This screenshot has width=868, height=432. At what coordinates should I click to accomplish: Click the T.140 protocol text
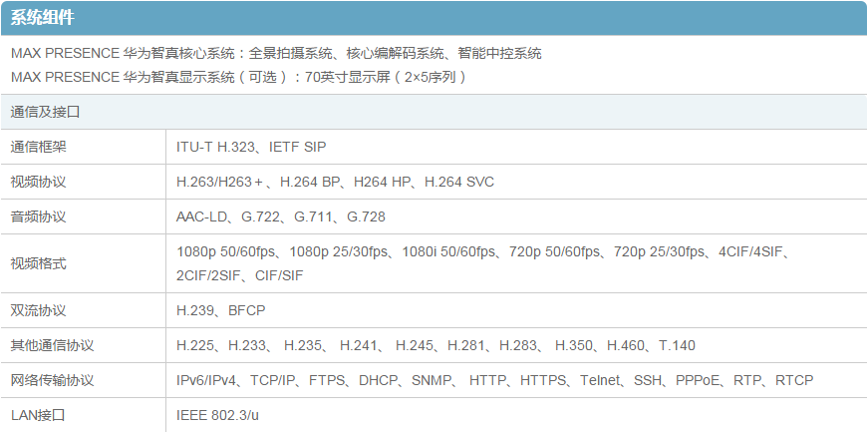pyautogui.click(x=677, y=345)
